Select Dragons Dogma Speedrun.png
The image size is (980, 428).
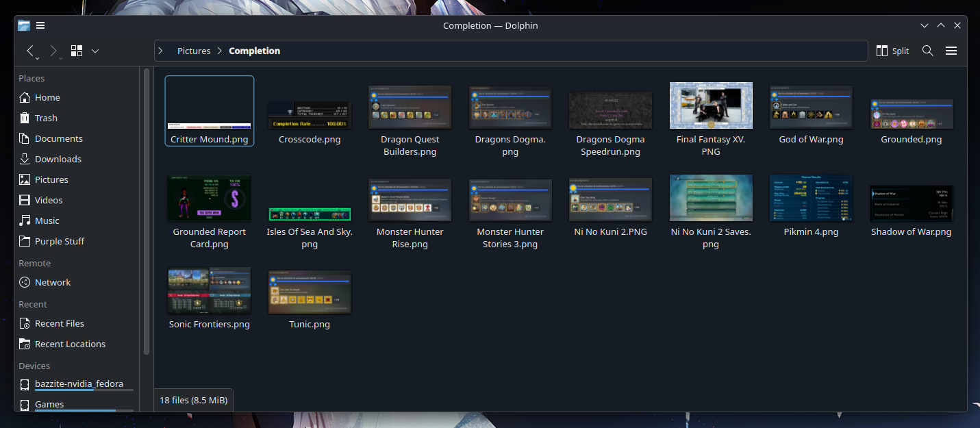coord(611,110)
